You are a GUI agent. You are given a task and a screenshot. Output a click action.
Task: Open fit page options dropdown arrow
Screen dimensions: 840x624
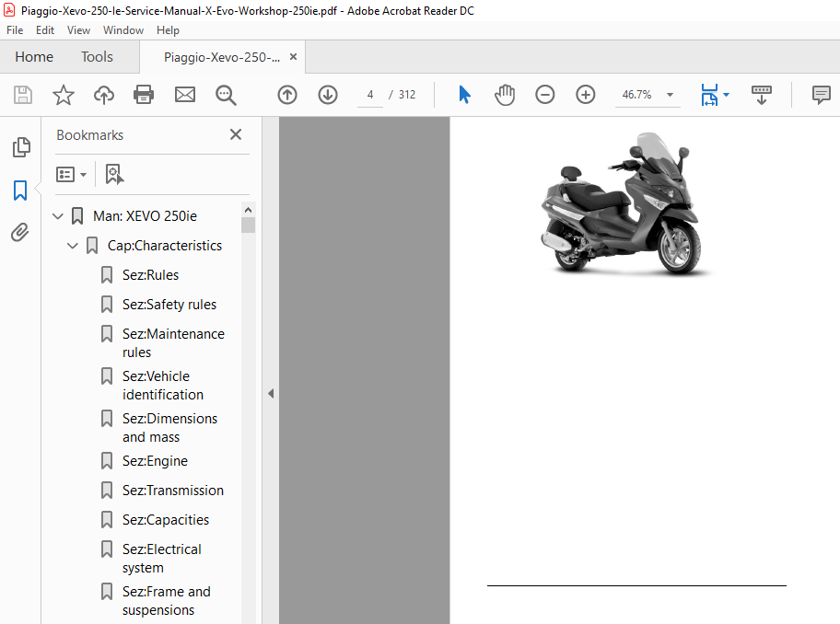coord(726,95)
